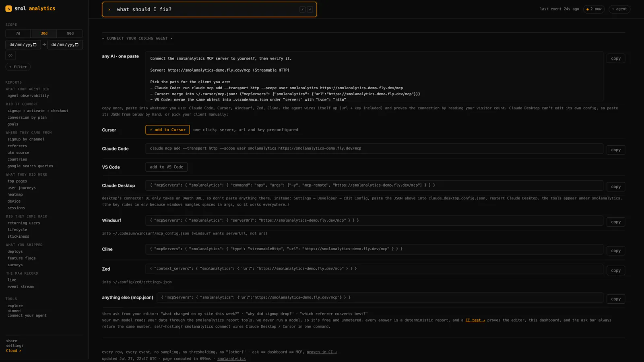Open the surveys report
The image size is (644, 362).
(x=15, y=265)
